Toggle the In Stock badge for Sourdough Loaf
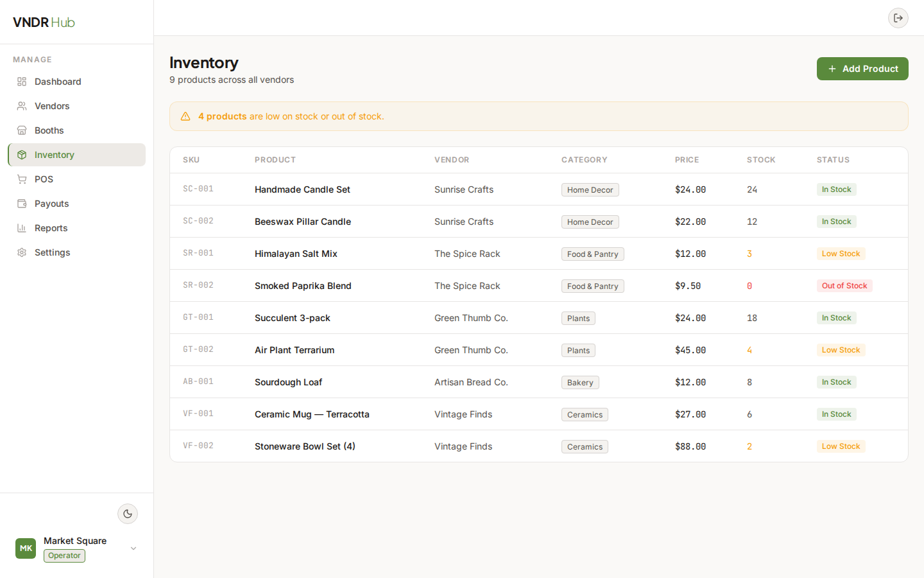This screenshot has width=924, height=578. tap(836, 381)
